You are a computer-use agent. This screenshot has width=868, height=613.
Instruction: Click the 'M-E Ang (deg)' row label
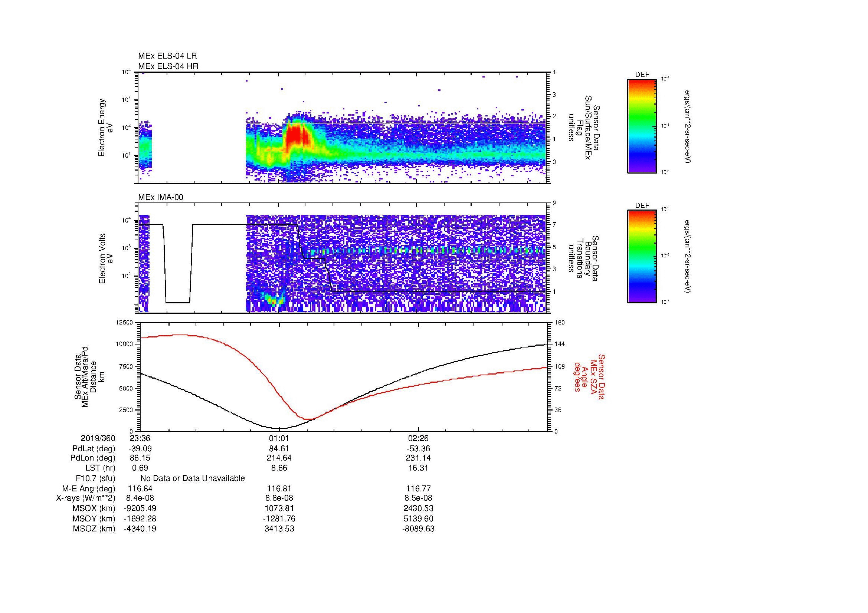tap(89, 488)
